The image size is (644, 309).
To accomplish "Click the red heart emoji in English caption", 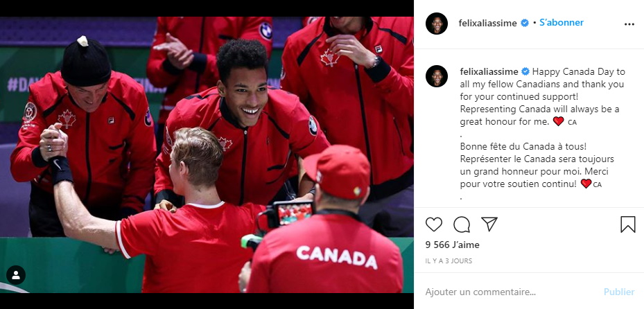I will tap(558, 121).
